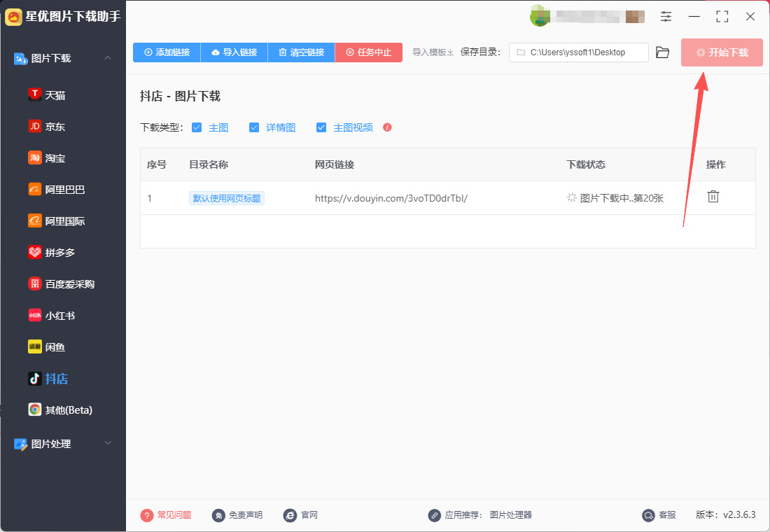770x532 pixels.
Task: Delete row 1 with the trash icon
Action: [x=713, y=197]
